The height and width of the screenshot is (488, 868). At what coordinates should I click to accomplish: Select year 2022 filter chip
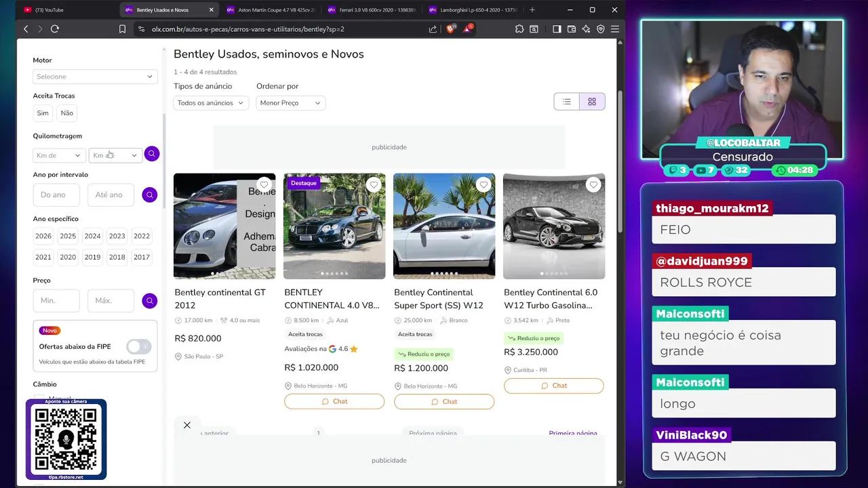pyautogui.click(x=142, y=237)
